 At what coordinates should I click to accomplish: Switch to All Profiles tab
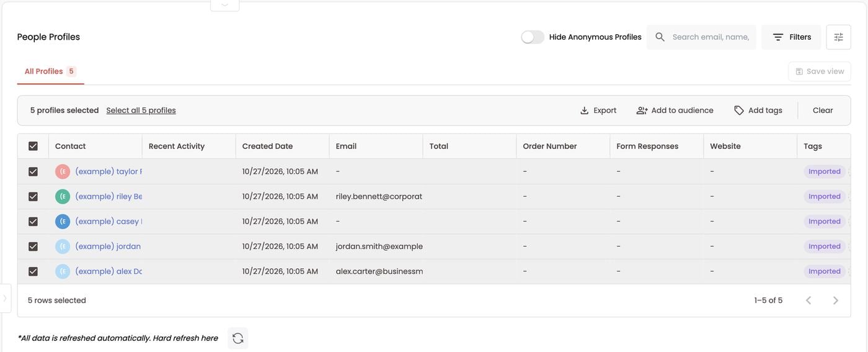[50, 71]
